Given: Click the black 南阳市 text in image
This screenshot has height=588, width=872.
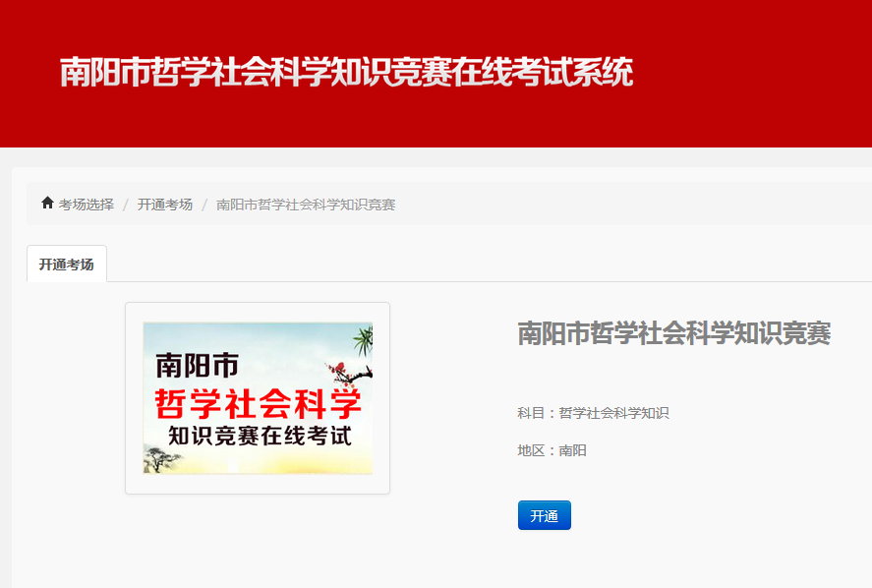Looking at the screenshot, I should click(x=197, y=366).
